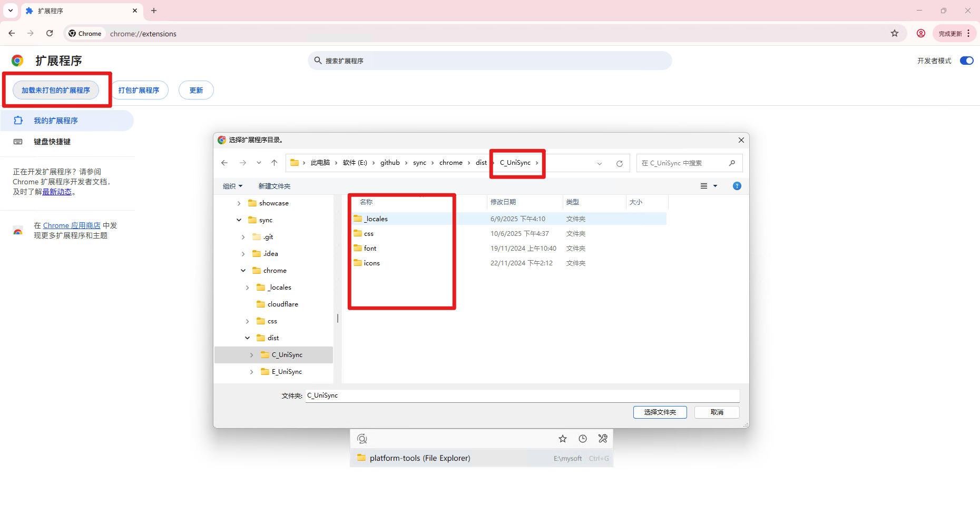Screen dimensions: 980x525
Task: Open the Chrome profile avatar icon
Action: point(920,34)
